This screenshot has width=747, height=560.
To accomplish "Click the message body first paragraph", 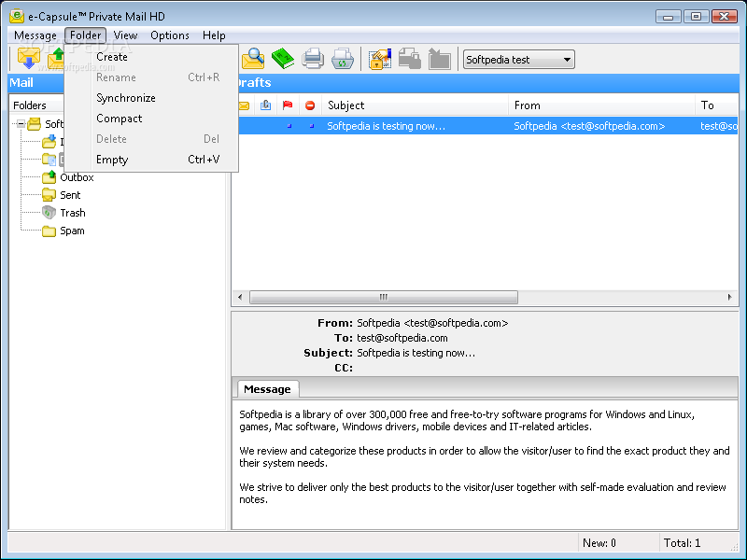I will coord(467,421).
